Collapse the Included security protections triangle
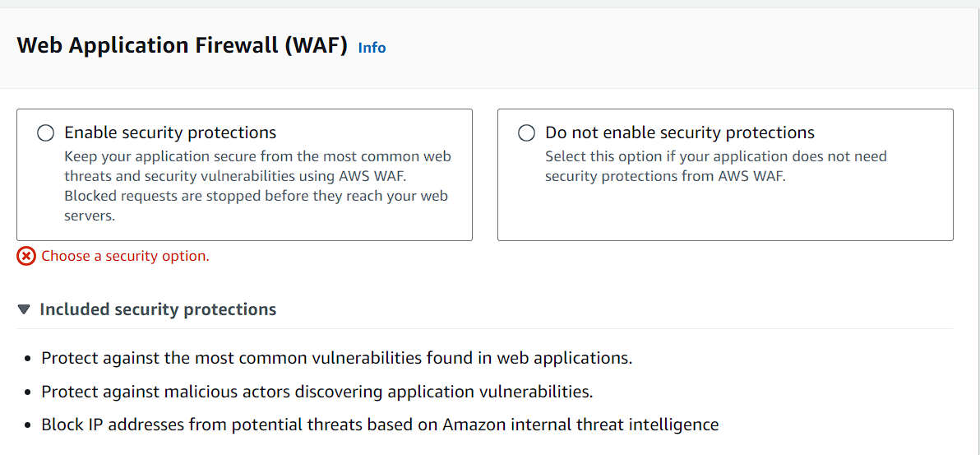980x455 pixels. point(24,309)
